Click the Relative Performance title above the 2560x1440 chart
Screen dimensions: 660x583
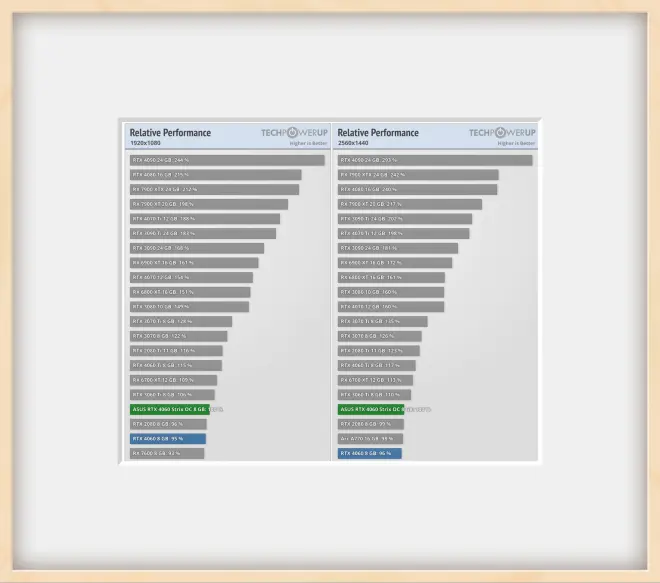tap(378, 132)
